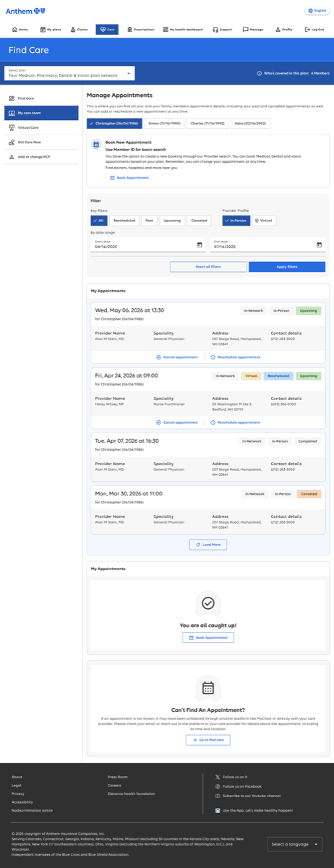
Task: Open Profile via person icon
Action: pos(278,30)
